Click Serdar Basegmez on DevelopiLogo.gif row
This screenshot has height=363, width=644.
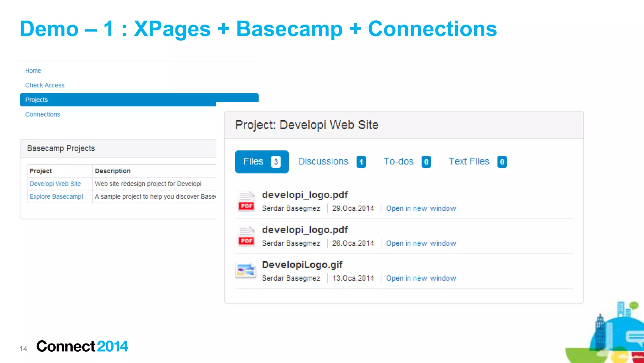pos(291,278)
